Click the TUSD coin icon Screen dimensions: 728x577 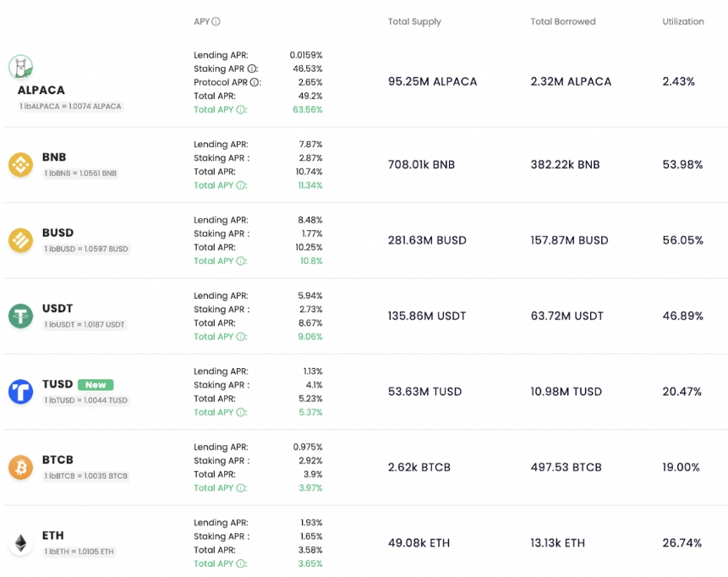tap(20, 392)
